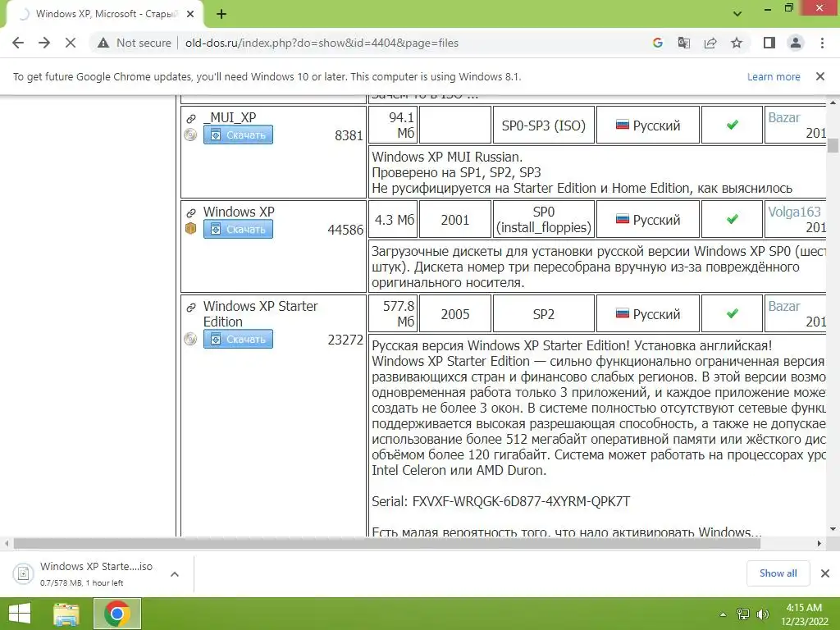Select the 577.8 Мб size cell
The width and height of the screenshot is (840, 630).
[394, 314]
